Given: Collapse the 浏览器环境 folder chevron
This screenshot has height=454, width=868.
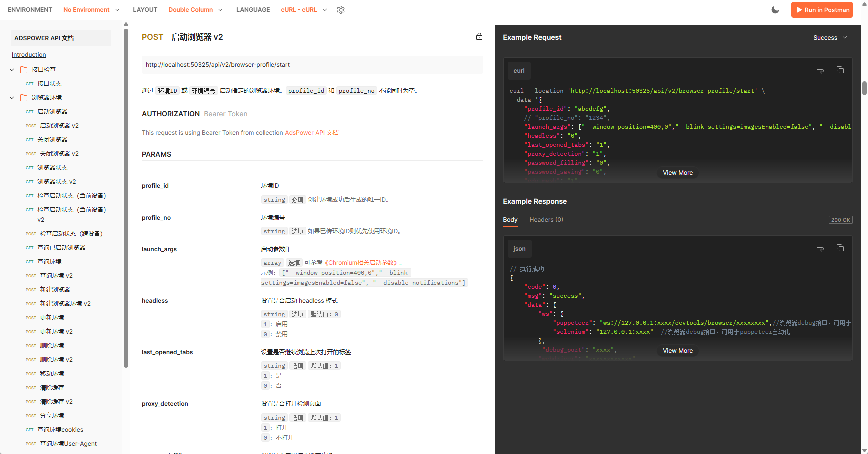Looking at the screenshot, I should coord(12,98).
